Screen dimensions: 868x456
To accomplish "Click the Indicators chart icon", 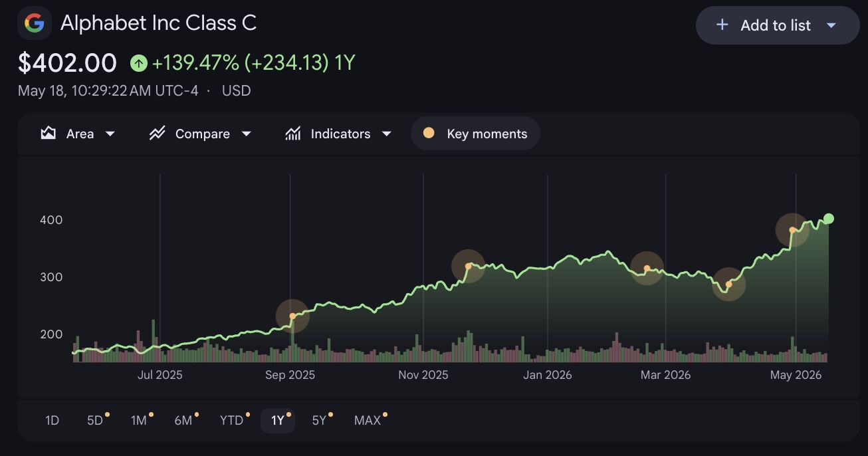I will click(293, 134).
